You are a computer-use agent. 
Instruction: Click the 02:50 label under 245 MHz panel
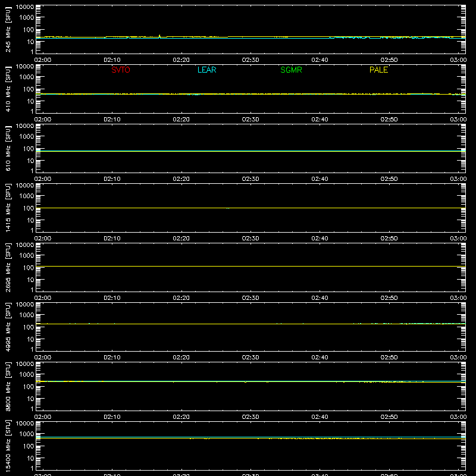click(x=389, y=60)
